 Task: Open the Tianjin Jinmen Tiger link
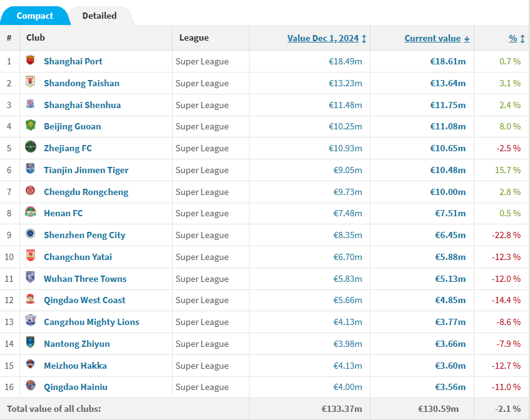(86, 170)
